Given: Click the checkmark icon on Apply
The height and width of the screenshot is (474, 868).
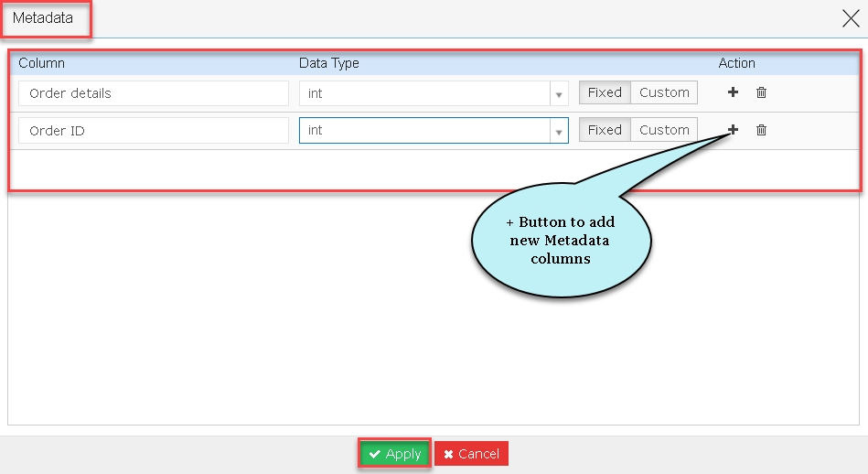Looking at the screenshot, I should pos(375,454).
